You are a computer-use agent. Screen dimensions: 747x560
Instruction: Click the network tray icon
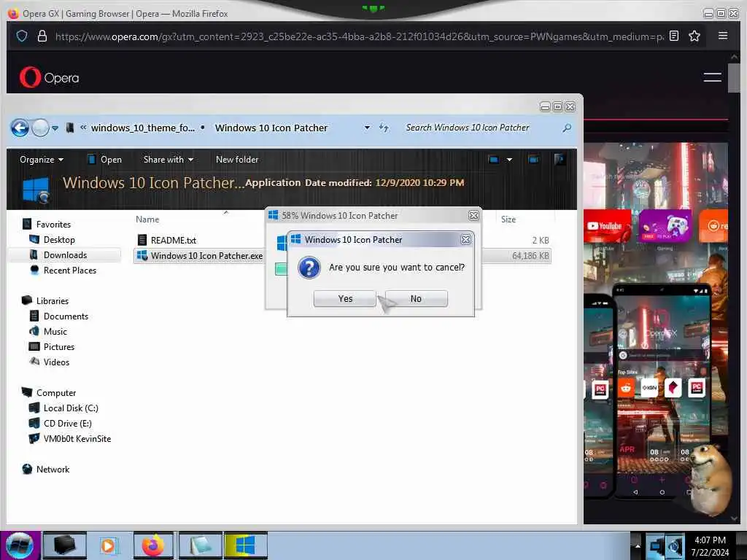coord(657,545)
